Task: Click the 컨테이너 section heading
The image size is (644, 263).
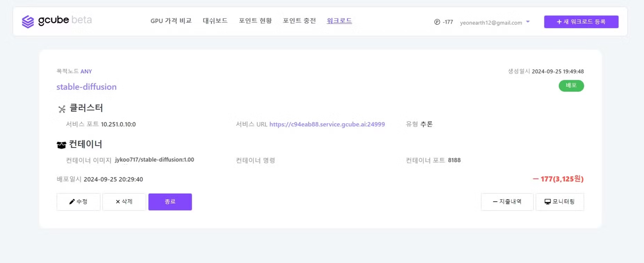Action: 85,144
